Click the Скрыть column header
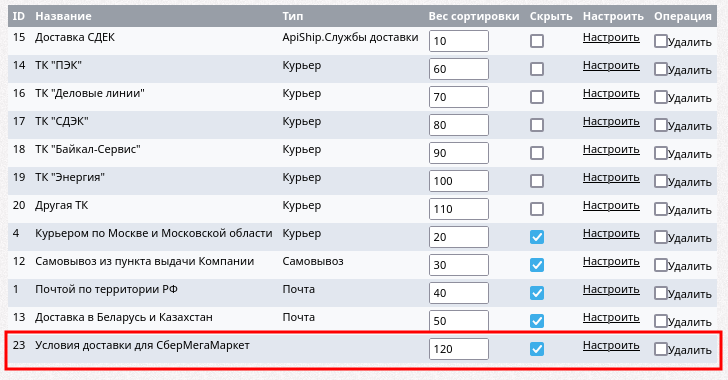 [x=551, y=16]
